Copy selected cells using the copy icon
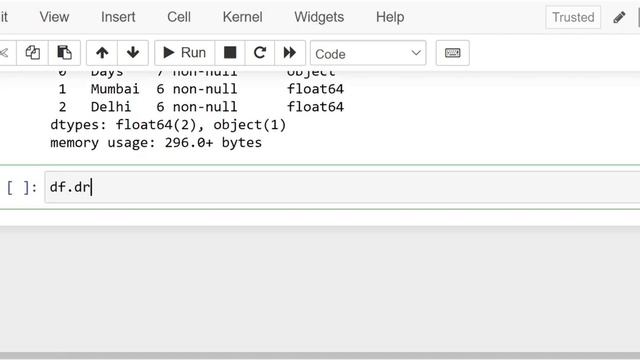 [32, 53]
